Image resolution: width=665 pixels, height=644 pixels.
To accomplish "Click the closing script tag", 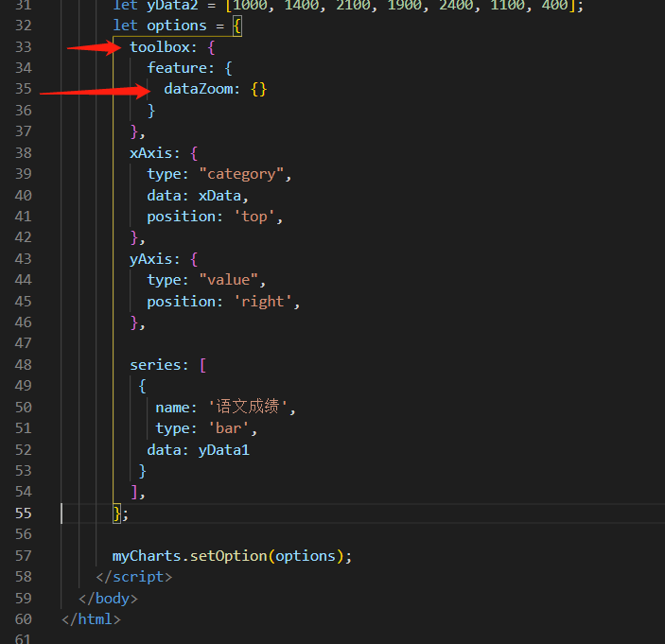I will (x=134, y=577).
